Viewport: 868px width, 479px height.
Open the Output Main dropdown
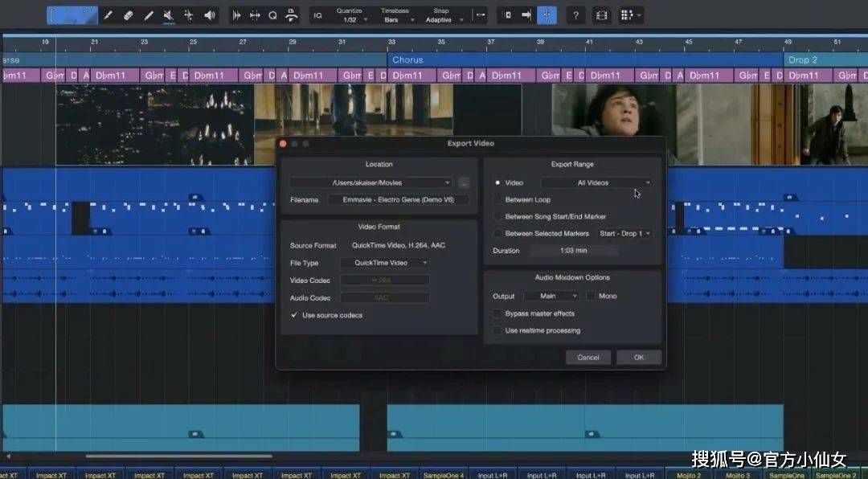click(551, 297)
